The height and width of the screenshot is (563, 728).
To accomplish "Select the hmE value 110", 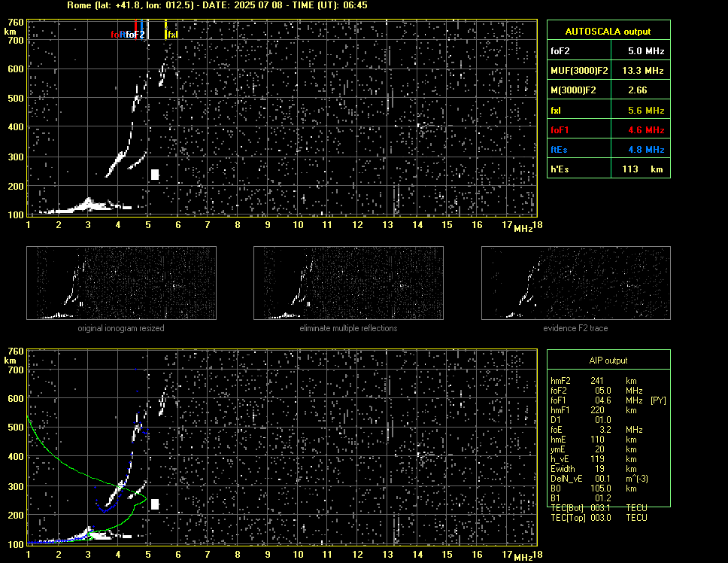I will (x=597, y=440).
